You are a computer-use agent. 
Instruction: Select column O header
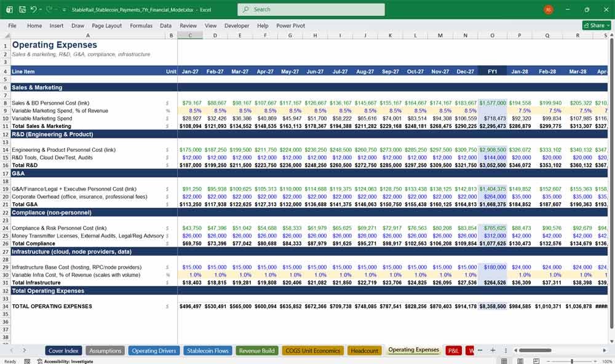492,35
